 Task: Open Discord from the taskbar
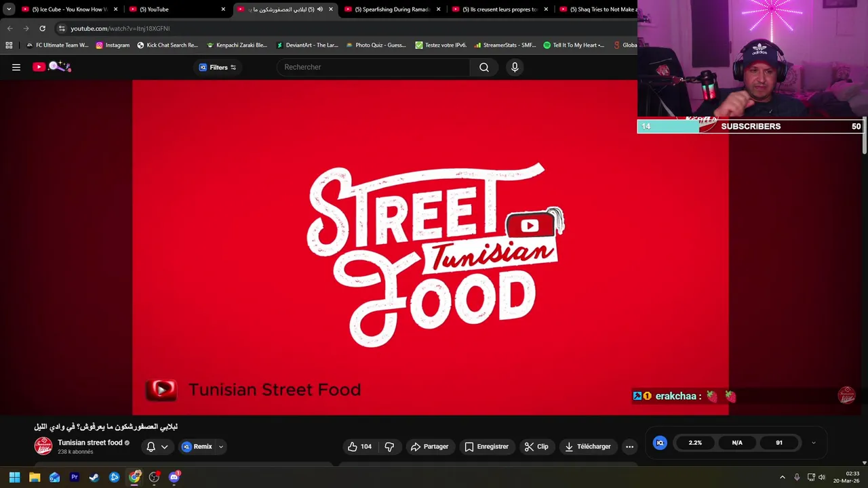[x=174, y=477]
